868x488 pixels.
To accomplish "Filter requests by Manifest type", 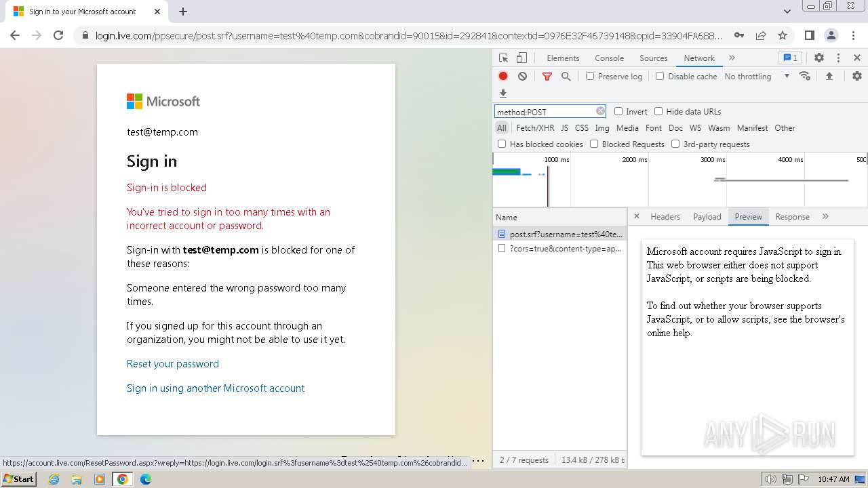I will [x=752, y=127].
